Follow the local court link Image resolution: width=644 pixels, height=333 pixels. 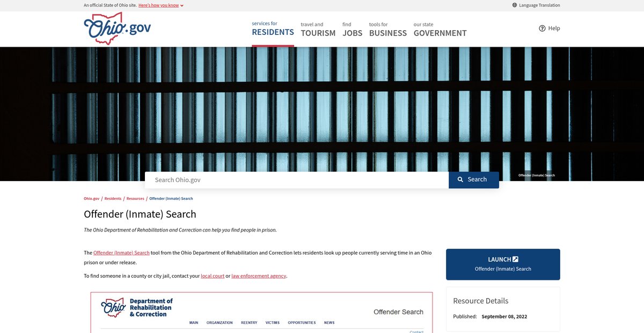point(213,276)
